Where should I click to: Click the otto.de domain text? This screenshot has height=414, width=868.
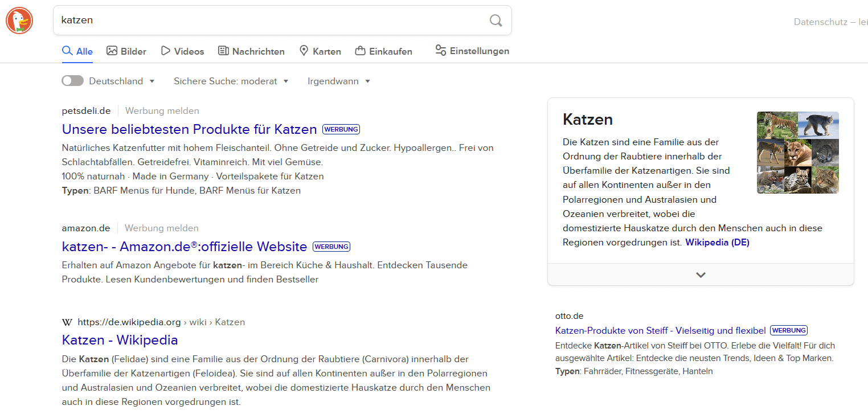point(570,316)
